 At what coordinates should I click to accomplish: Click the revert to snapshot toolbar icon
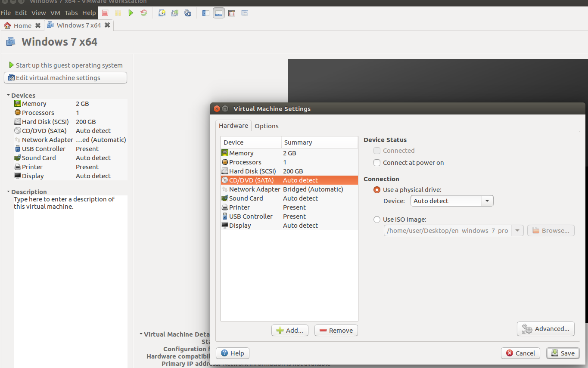coord(175,13)
